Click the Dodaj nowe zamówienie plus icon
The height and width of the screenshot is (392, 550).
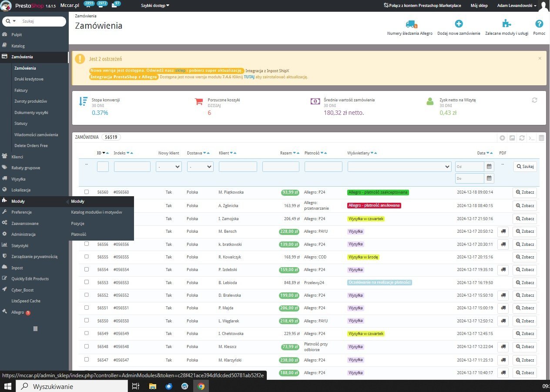click(459, 24)
